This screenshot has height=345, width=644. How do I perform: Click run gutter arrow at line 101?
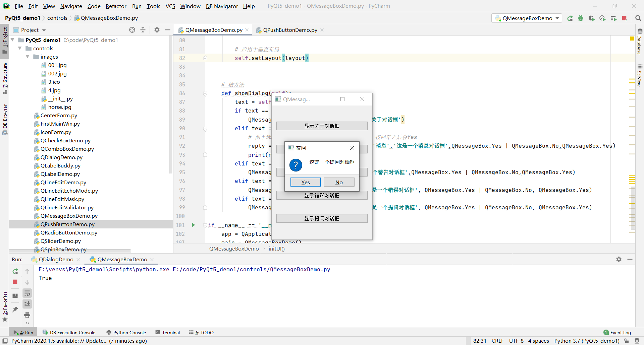pos(194,225)
